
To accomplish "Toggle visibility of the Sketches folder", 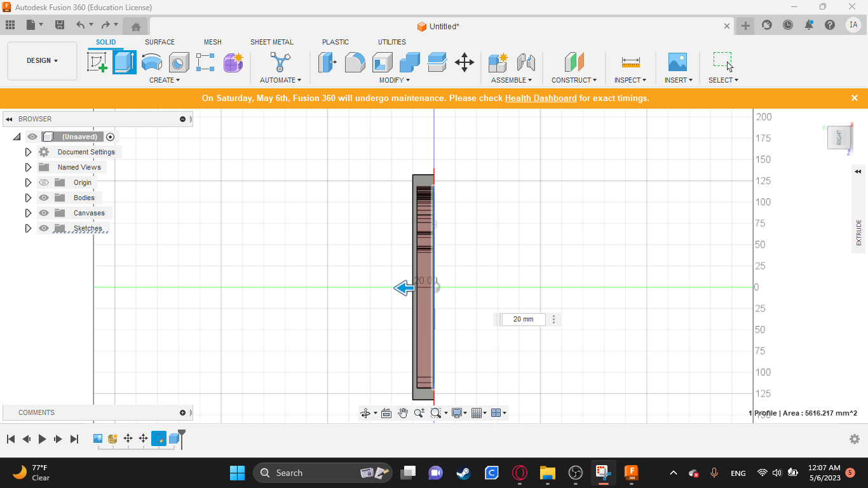I will coord(43,228).
